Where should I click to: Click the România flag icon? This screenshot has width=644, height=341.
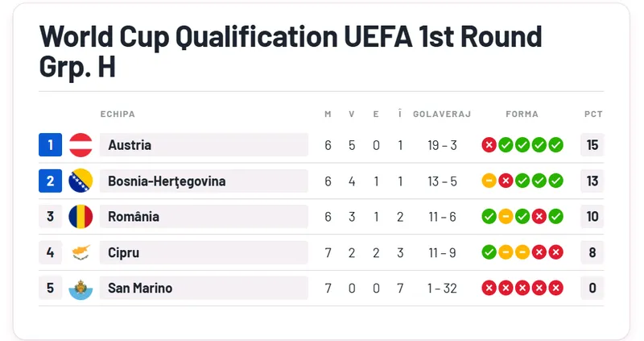pyautogui.click(x=80, y=217)
